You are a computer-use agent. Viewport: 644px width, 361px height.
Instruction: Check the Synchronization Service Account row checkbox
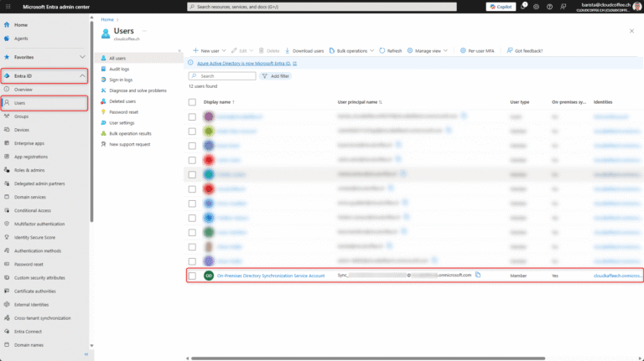(x=192, y=276)
